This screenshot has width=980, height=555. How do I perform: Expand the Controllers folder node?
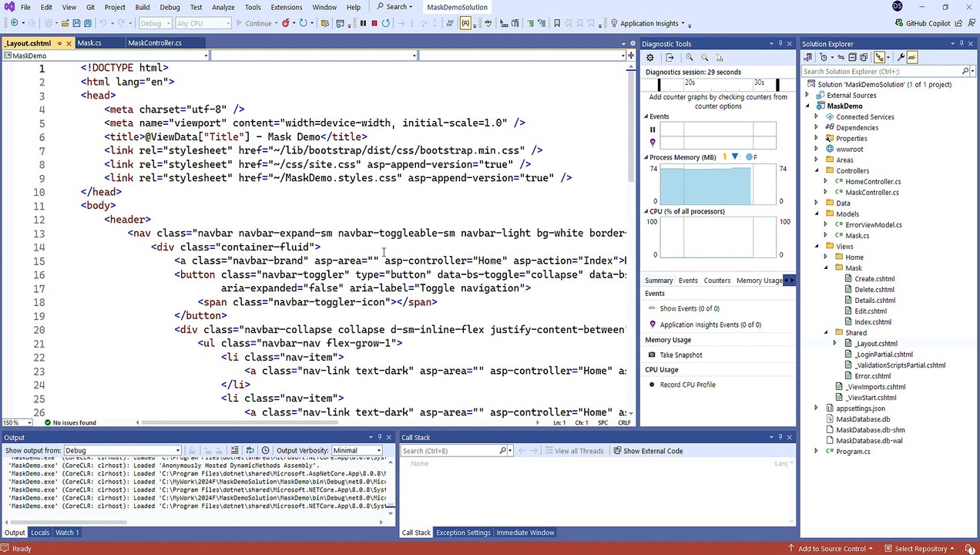coord(817,171)
